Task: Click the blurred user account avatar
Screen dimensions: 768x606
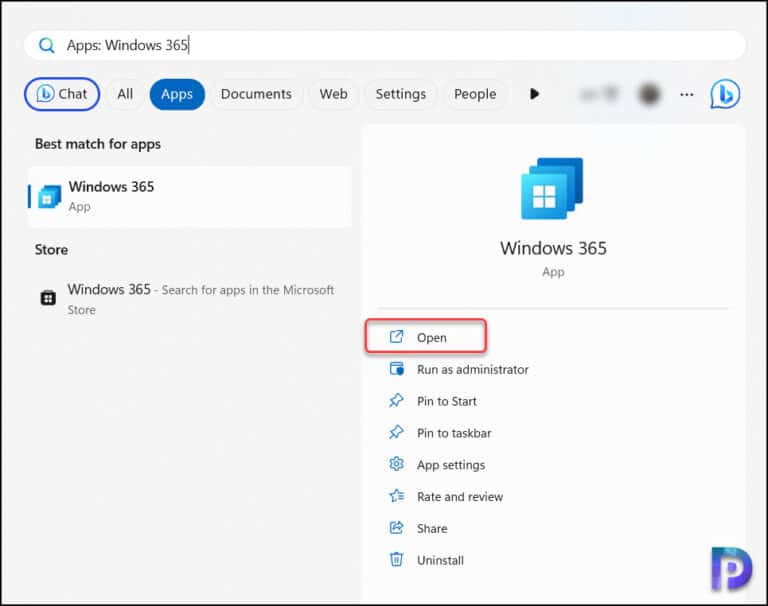Action: pos(649,94)
